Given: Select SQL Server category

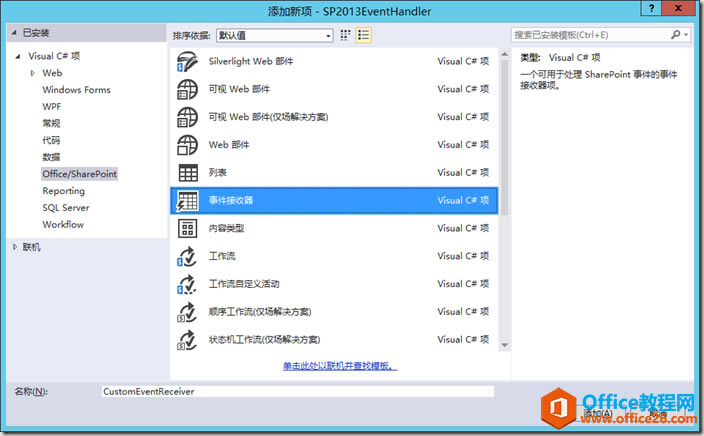Looking at the screenshot, I should click(x=66, y=208).
